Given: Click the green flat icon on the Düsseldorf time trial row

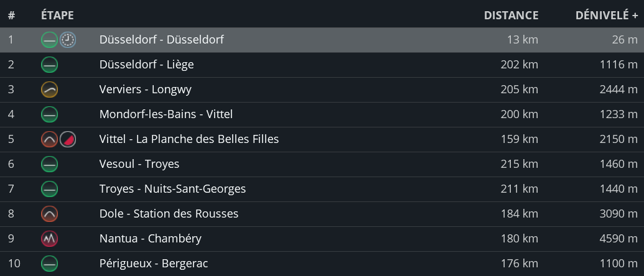Looking at the screenshot, I should [x=49, y=40].
